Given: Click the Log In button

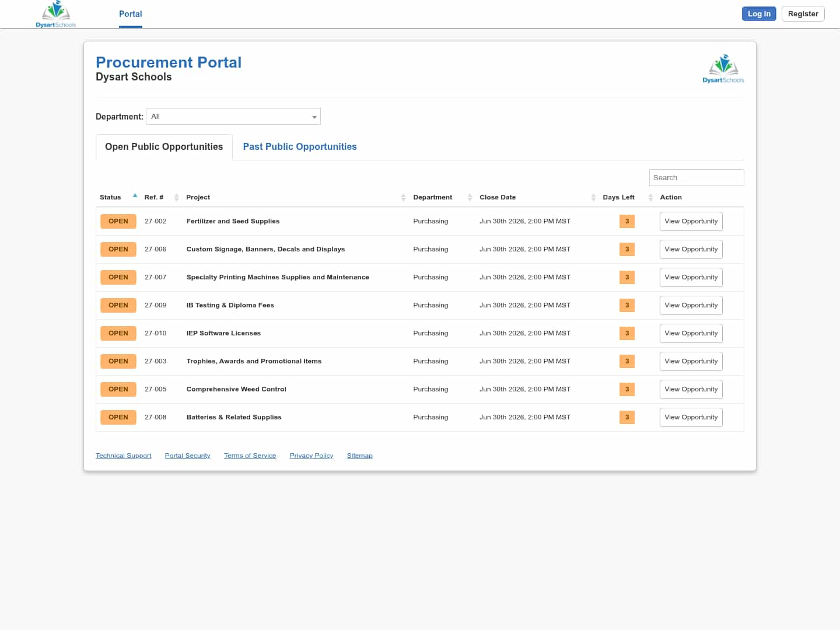Looking at the screenshot, I should (759, 14).
